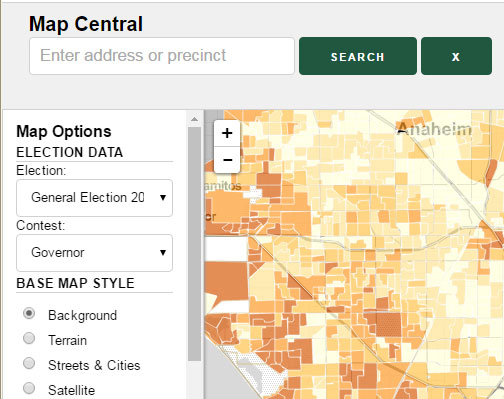
Task: Expand Election list via its arrow
Action: click(163, 198)
